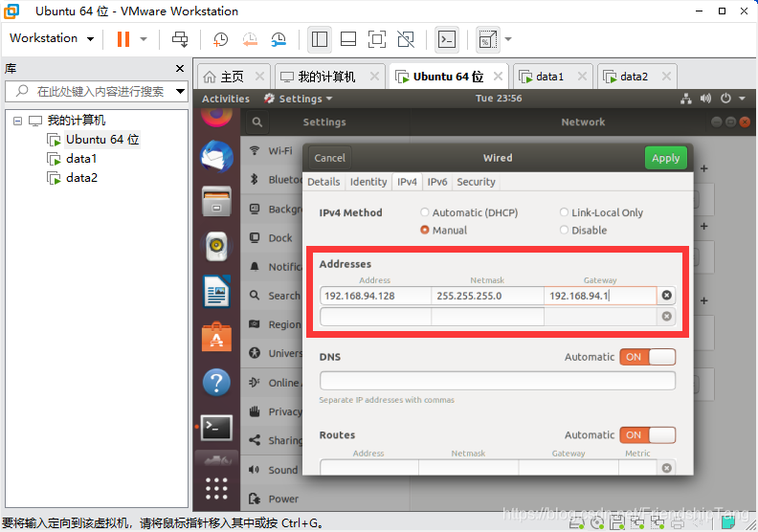The image size is (758, 532).
Task: Enter full screen mode icon
Action: coord(377,39)
